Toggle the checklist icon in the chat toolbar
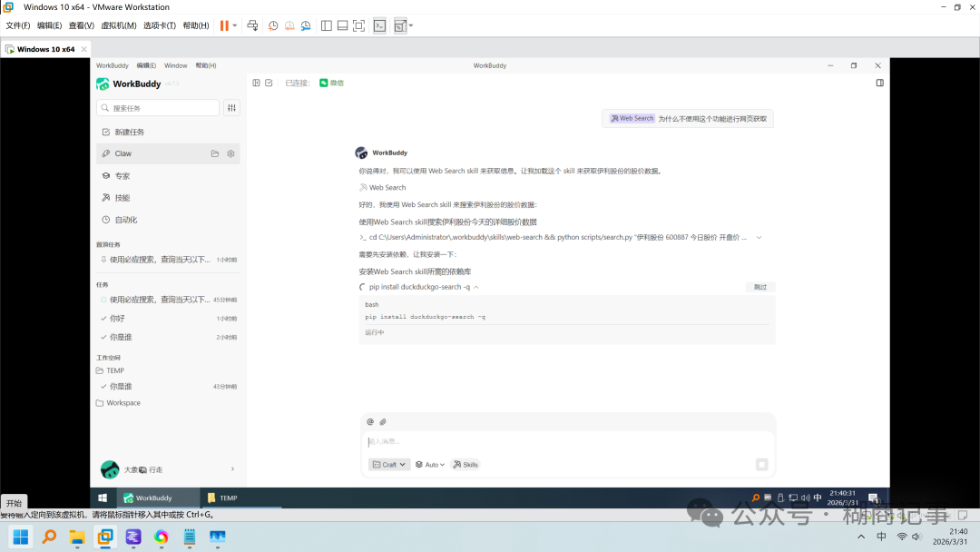Image resolution: width=980 pixels, height=552 pixels. pyautogui.click(x=269, y=83)
